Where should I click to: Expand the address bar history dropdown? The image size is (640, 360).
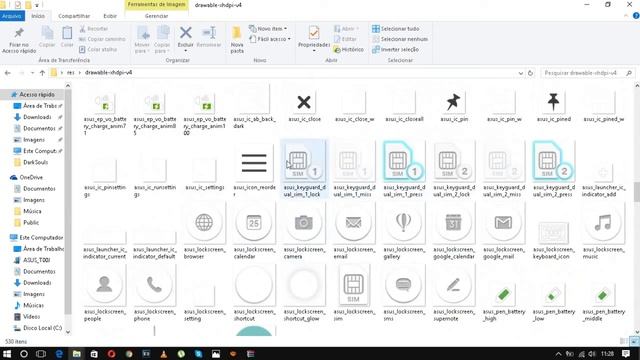520,73
